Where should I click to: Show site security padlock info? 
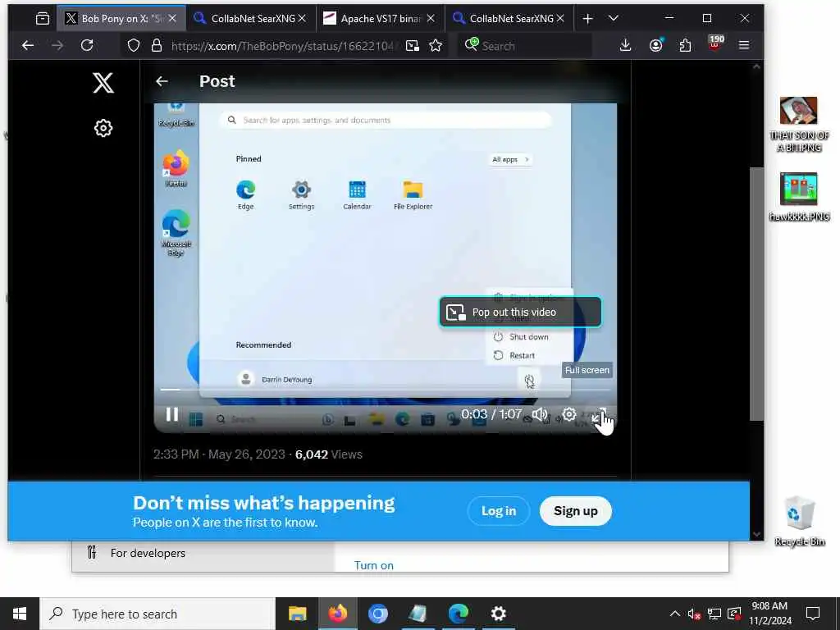click(157, 46)
